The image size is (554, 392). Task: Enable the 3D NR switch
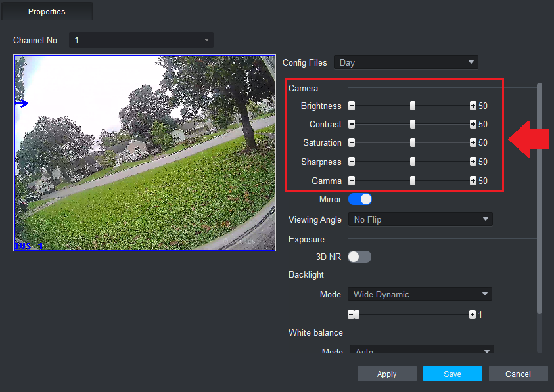click(359, 257)
